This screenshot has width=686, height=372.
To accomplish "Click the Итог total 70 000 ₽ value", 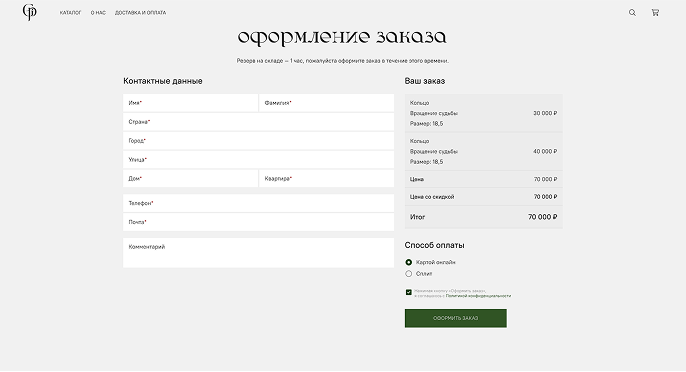I will click(x=542, y=217).
